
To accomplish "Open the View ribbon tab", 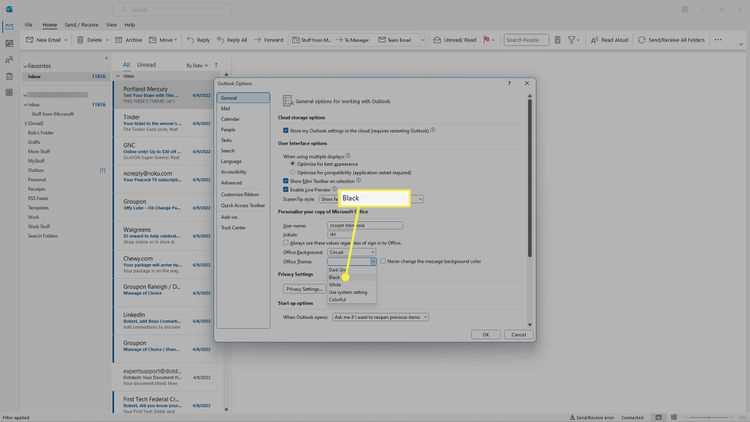I will [111, 25].
